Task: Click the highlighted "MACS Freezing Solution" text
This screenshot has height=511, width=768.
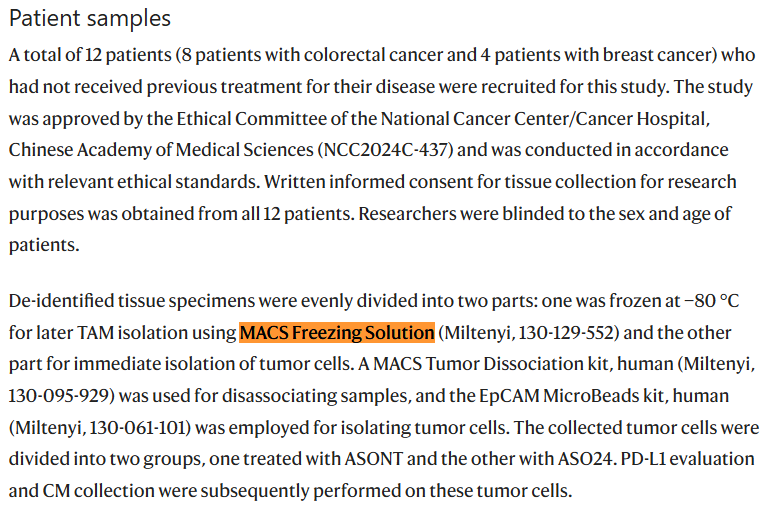Action: (337, 332)
